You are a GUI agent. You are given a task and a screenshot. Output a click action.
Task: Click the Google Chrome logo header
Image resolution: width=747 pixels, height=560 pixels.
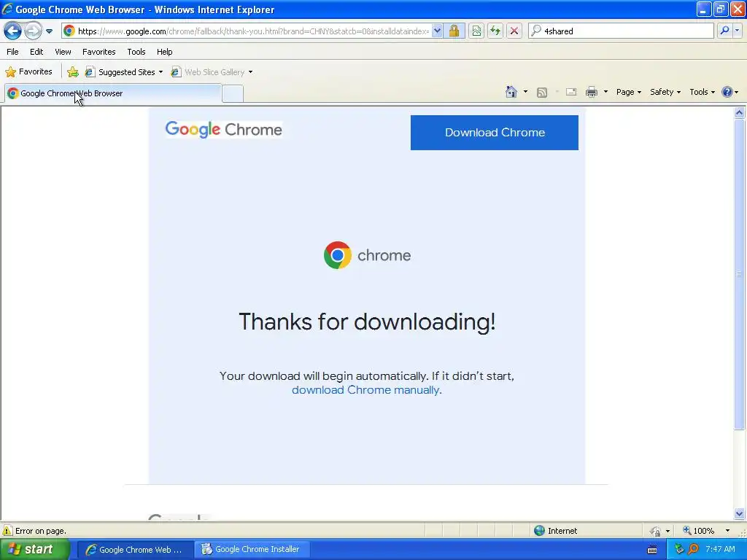point(223,130)
